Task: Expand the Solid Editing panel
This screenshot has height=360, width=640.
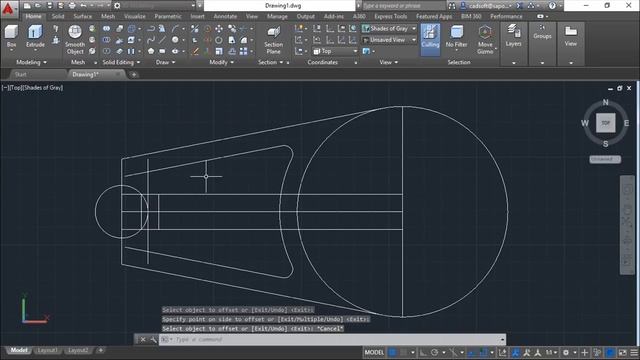Action: point(121,62)
